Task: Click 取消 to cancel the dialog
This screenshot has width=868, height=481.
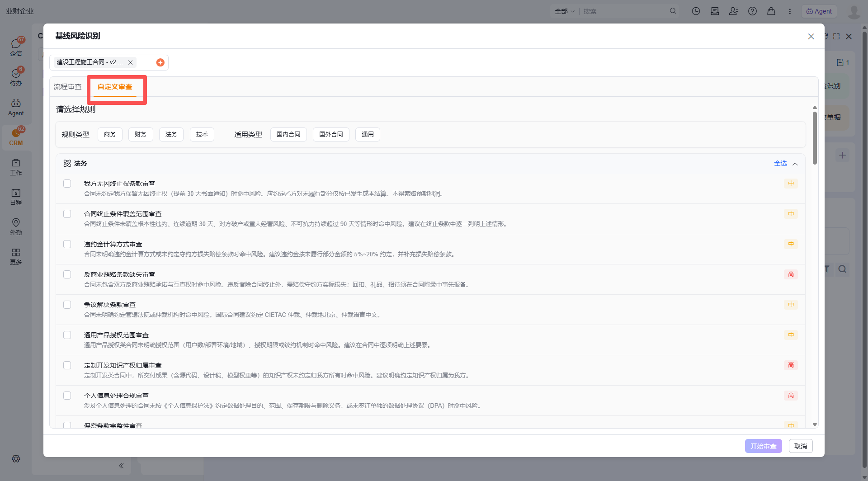Action: [x=801, y=446]
